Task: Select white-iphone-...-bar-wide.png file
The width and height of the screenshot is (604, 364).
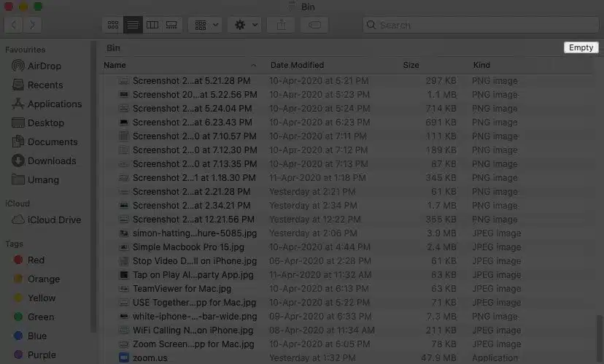Action: (x=195, y=317)
